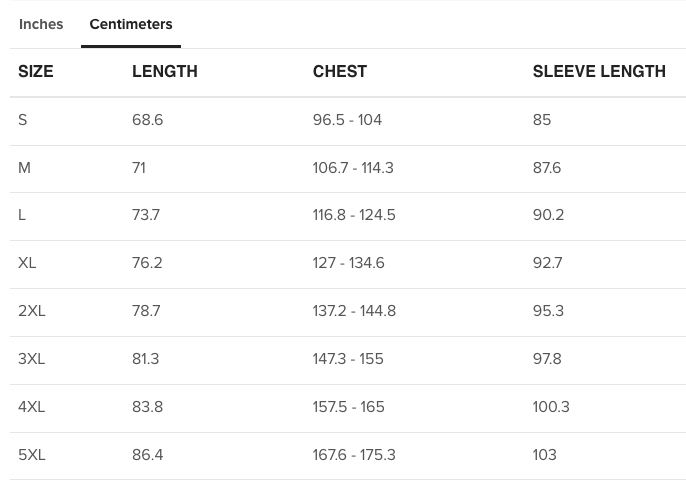The image size is (686, 497).
Task: Select the 3XL size row label
Action: [x=32, y=359]
